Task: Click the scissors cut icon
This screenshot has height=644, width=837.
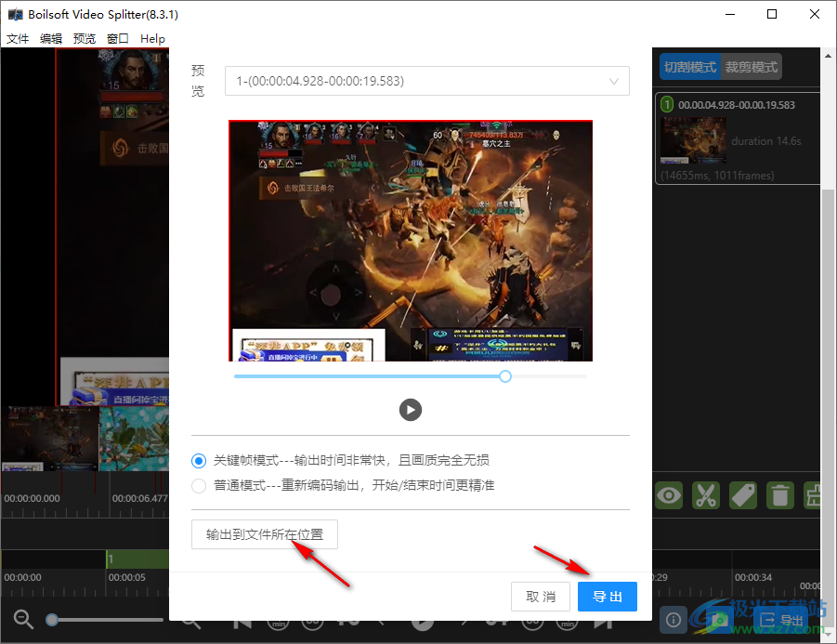Action: click(x=706, y=495)
